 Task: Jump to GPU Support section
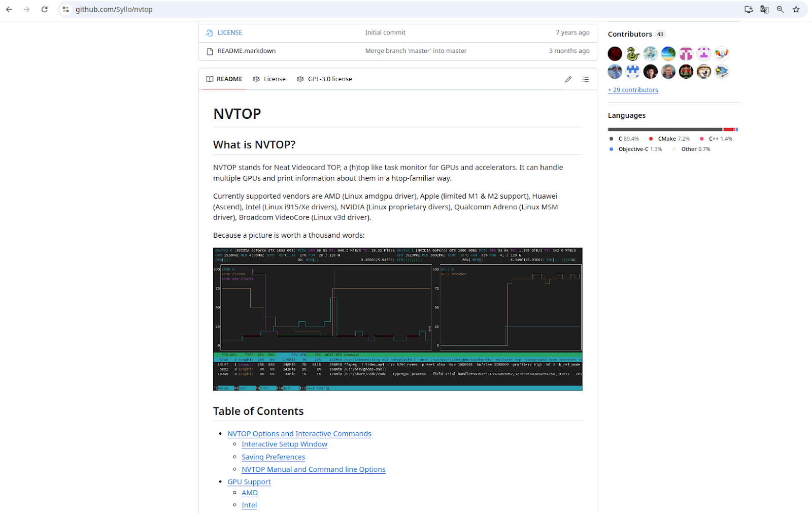point(249,482)
